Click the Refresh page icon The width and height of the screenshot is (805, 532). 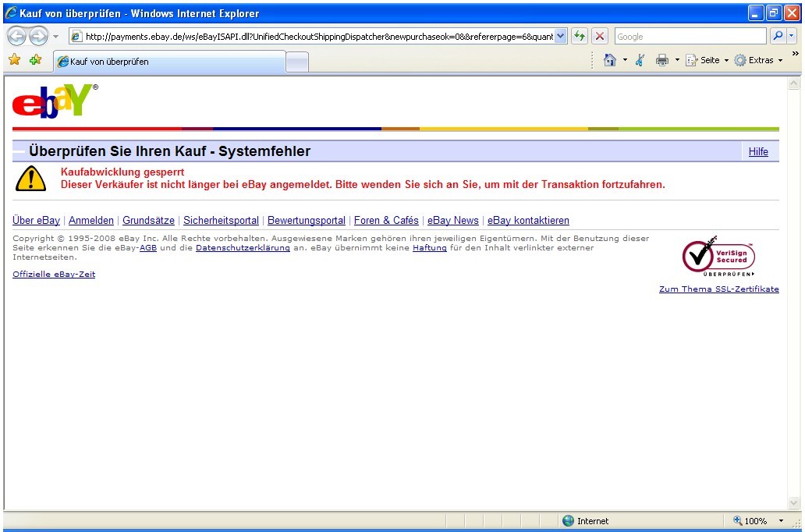tap(579, 37)
